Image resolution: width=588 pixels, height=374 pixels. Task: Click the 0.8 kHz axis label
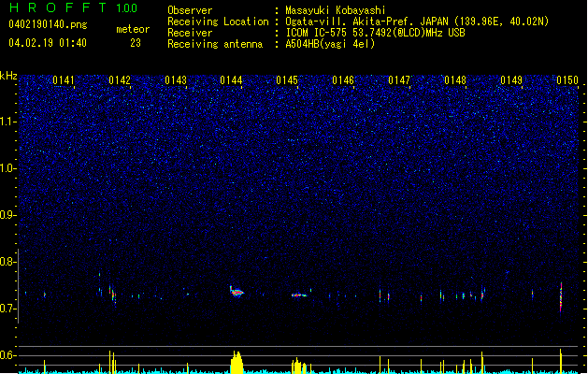[8, 262]
